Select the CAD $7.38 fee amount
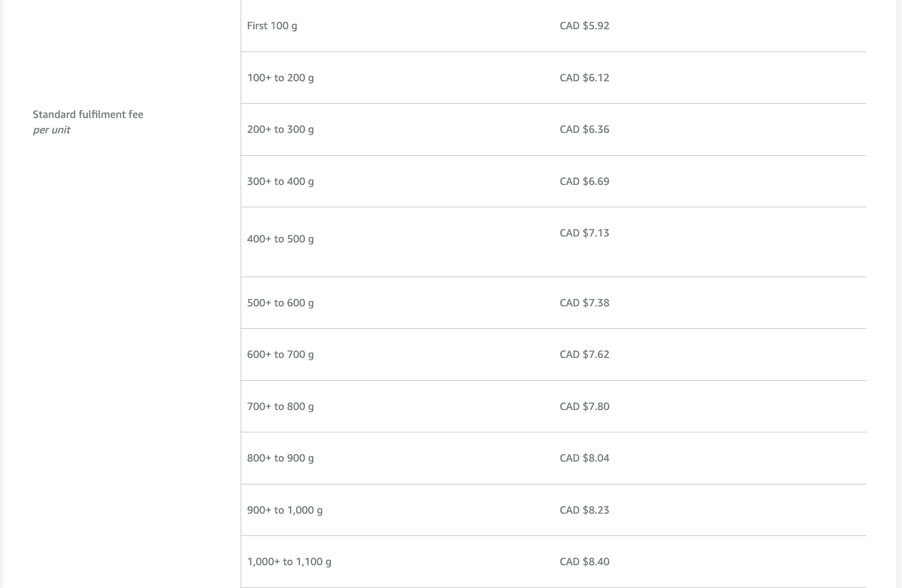This screenshot has height=588, width=902. click(x=584, y=303)
